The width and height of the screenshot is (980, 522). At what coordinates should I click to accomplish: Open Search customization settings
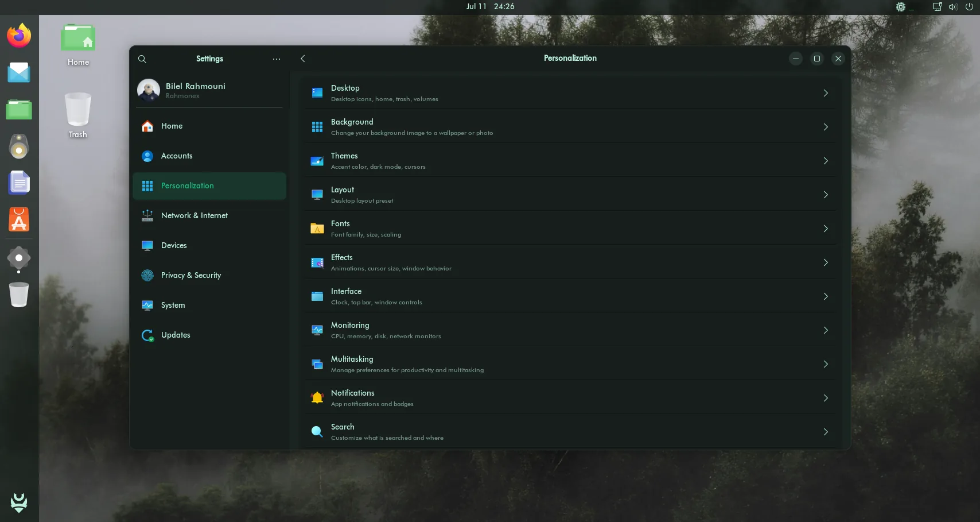click(x=570, y=432)
